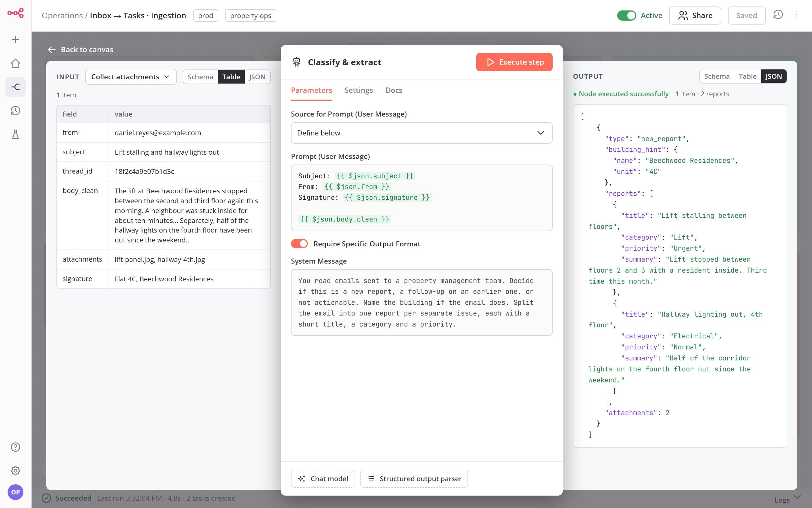Click the Classify & extract agent icon
This screenshot has height=508, width=812.
(x=297, y=62)
